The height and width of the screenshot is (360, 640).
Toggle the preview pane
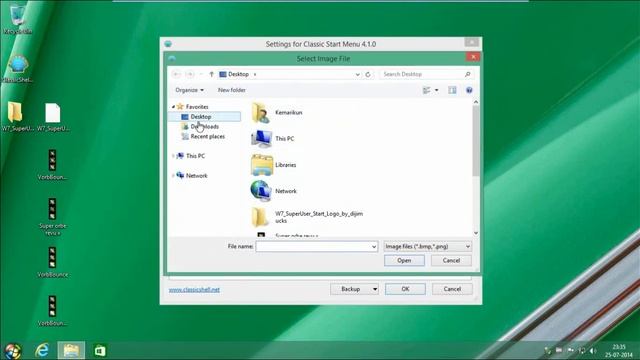[x=452, y=90]
